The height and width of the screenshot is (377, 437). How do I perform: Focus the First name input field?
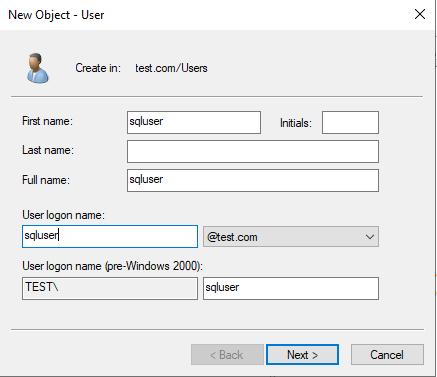194,122
